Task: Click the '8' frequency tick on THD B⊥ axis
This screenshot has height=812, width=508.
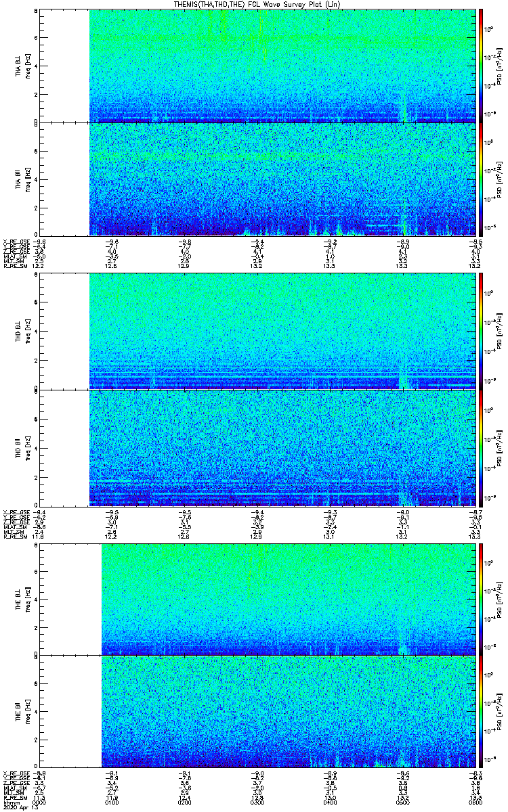Action: [35, 275]
